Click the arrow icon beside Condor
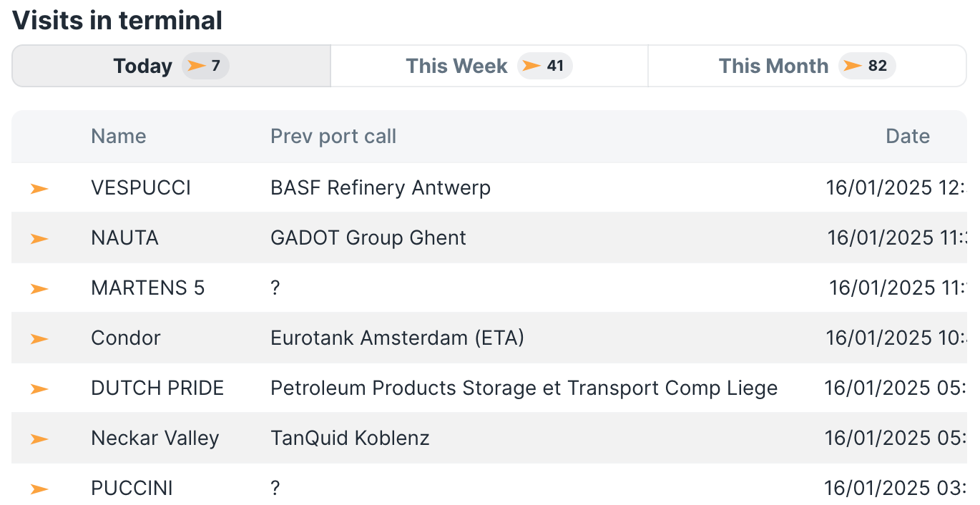 pyautogui.click(x=39, y=338)
